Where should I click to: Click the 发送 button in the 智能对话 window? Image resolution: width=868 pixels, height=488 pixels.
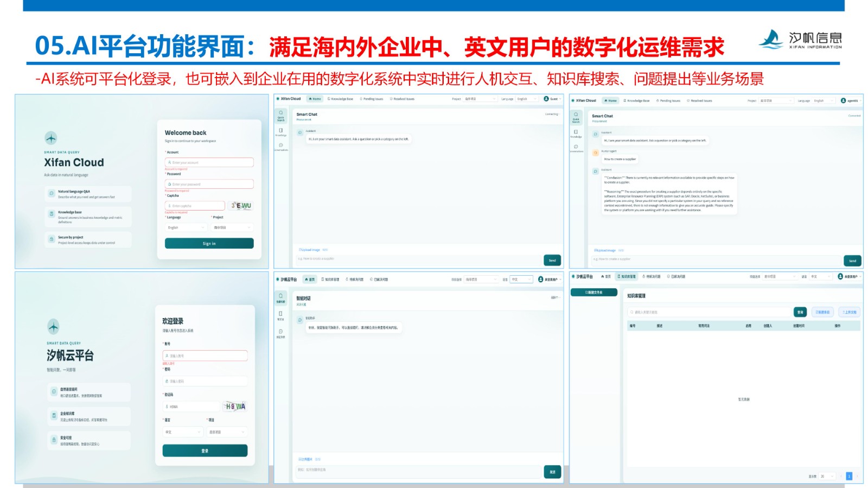(552, 472)
